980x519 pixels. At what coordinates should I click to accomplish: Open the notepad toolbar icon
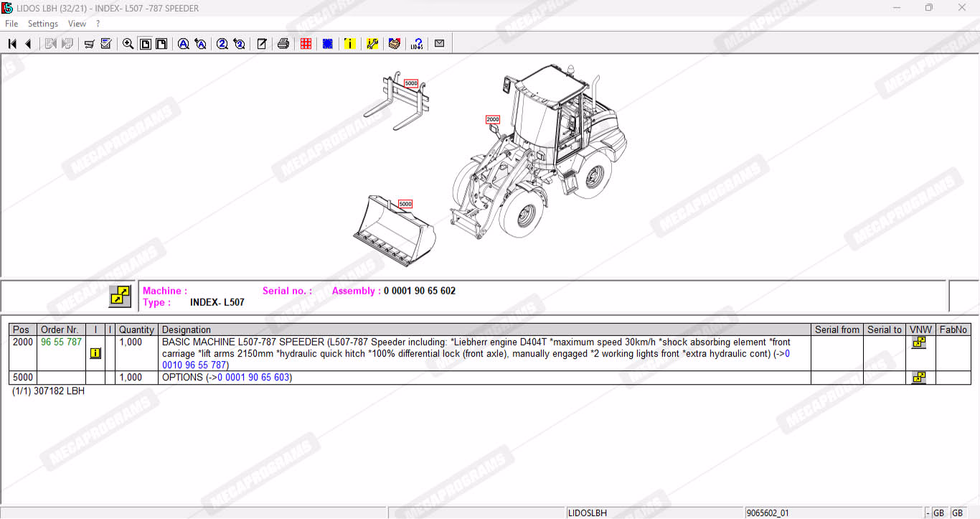pyautogui.click(x=262, y=44)
